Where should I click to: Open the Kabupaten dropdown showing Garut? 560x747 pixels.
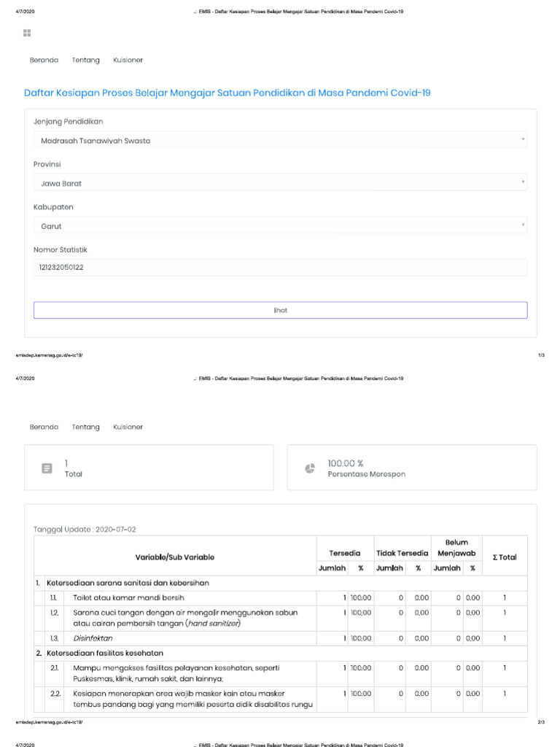pyautogui.click(x=280, y=226)
